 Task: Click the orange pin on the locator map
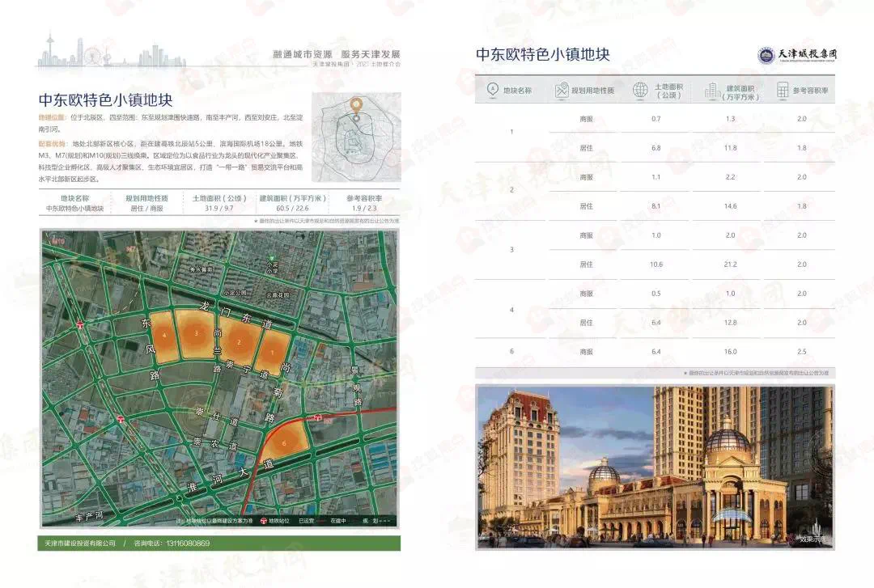click(x=355, y=106)
